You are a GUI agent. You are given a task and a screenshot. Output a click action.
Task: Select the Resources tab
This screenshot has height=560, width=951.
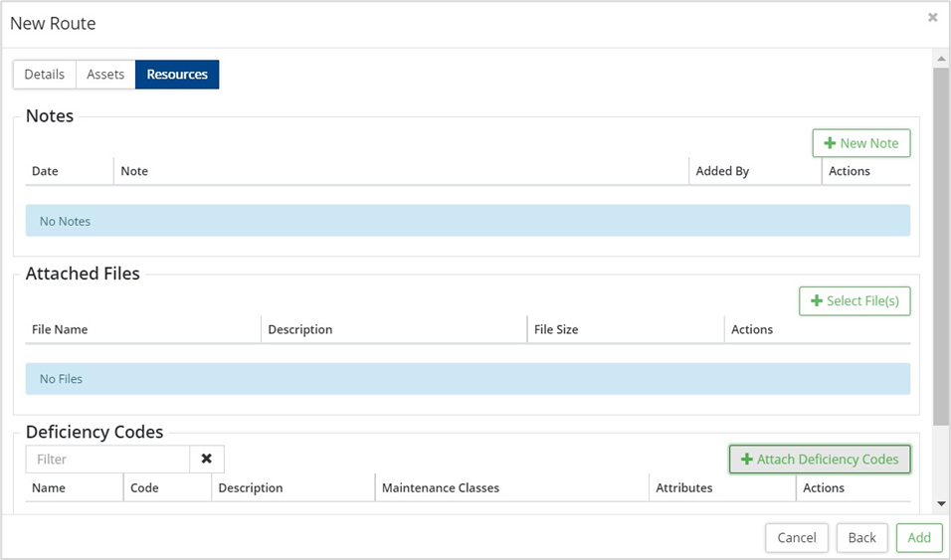(177, 75)
